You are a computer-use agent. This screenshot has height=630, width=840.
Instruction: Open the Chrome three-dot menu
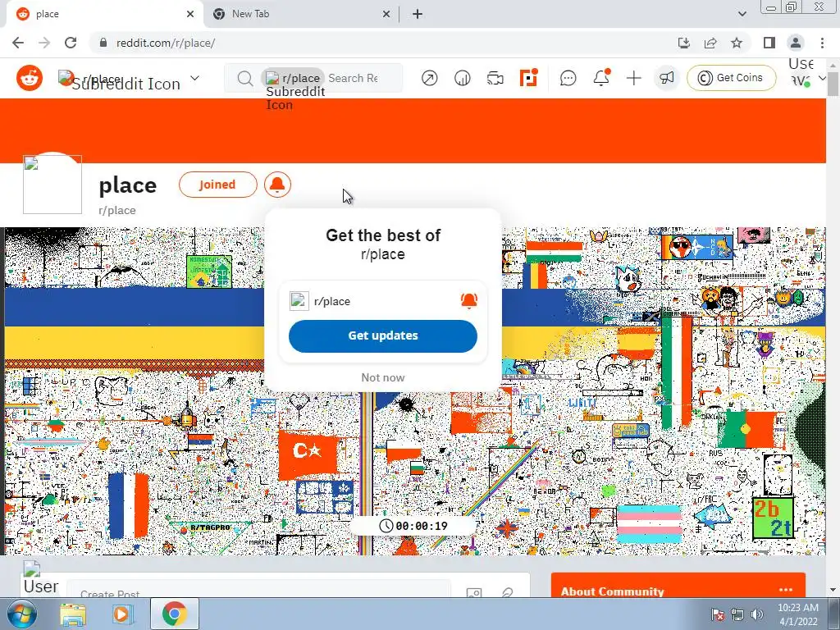[x=822, y=43]
